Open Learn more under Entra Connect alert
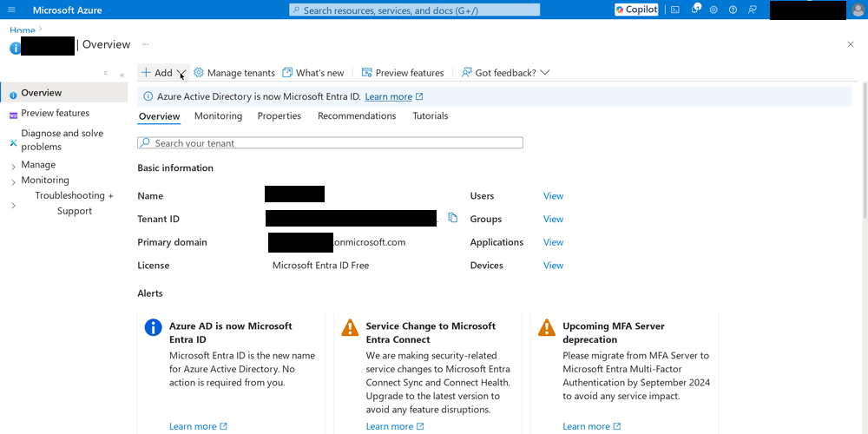This screenshot has height=434, width=868. [x=395, y=426]
